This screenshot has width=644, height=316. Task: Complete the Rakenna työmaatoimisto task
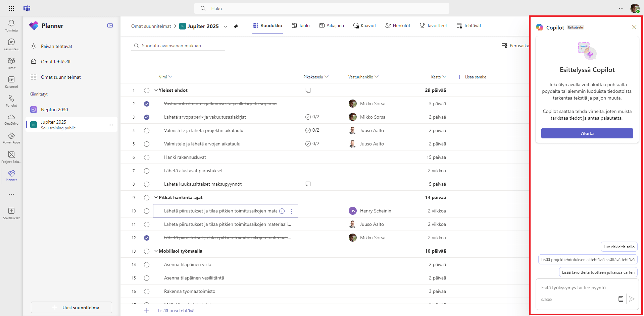147,292
